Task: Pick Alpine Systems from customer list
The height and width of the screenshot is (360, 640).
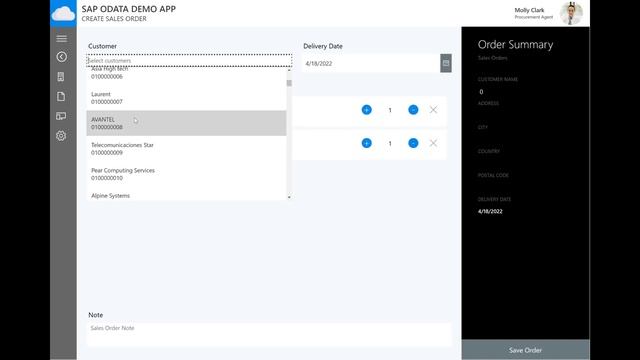Action: click(186, 195)
